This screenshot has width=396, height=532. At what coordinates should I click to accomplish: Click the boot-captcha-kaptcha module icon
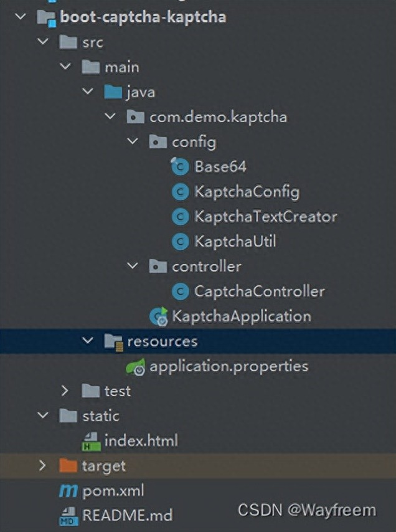tap(46, 17)
